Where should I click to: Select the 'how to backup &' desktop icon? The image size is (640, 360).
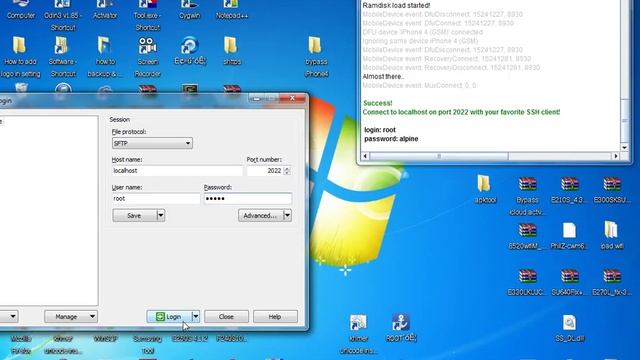105,57
